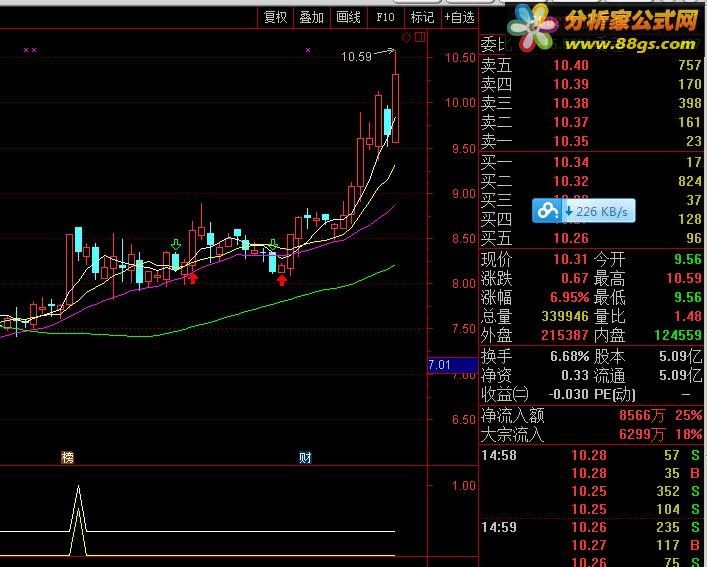This screenshot has width=707, height=567.
Task: Click the 10.59 high price annotation
Action: (356, 57)
